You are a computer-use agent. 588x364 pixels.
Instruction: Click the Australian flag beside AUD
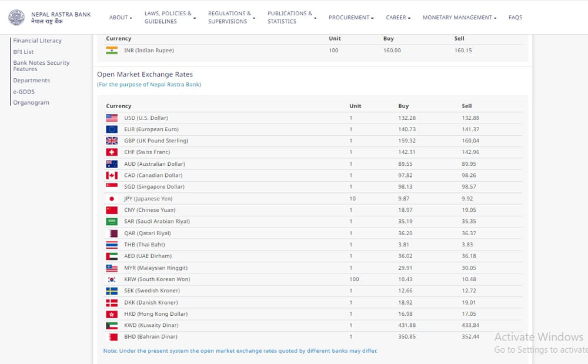click(112, 164)
